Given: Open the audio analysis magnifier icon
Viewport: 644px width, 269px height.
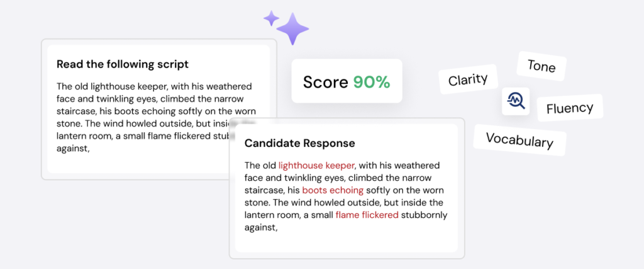Looking at the screenshot, I should pyautogui.click(x=516, y=101).
